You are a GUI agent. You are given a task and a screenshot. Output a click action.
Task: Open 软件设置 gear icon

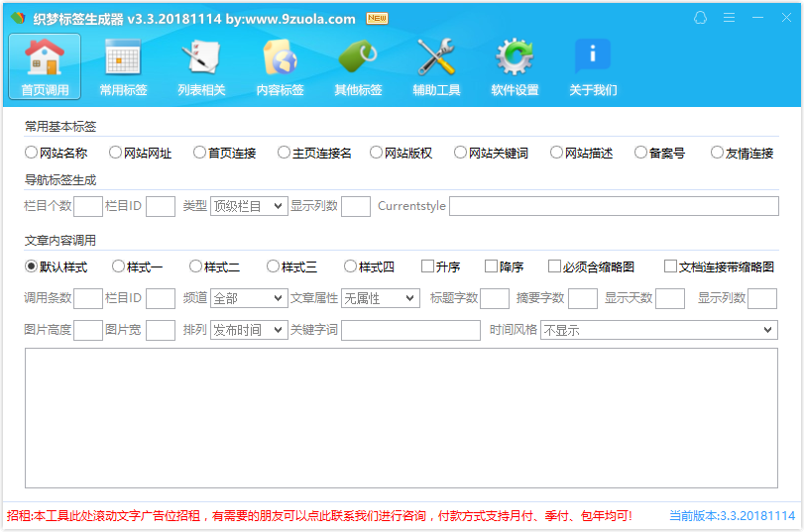tap(515, 66)
